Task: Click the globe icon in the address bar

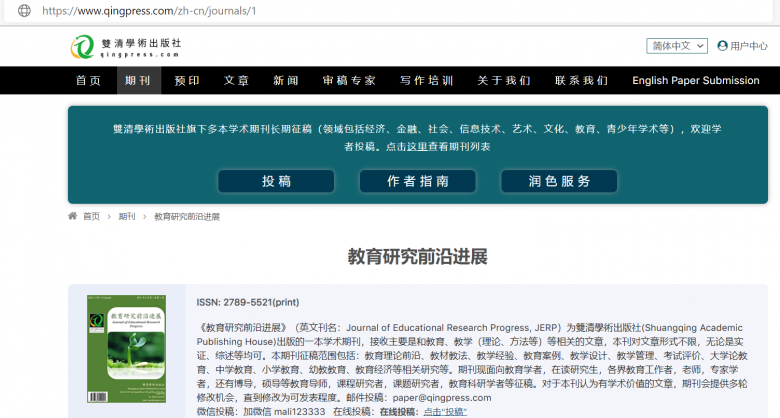Action: (24, 11)
